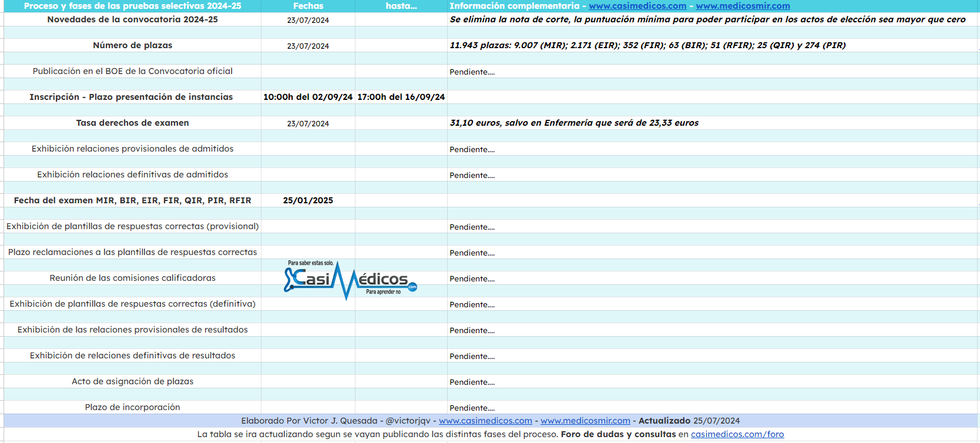Select 'Reunión de las comisiones calificadoras' cell
The height and width of the screenshot is (443, 980).
point(133,278)
